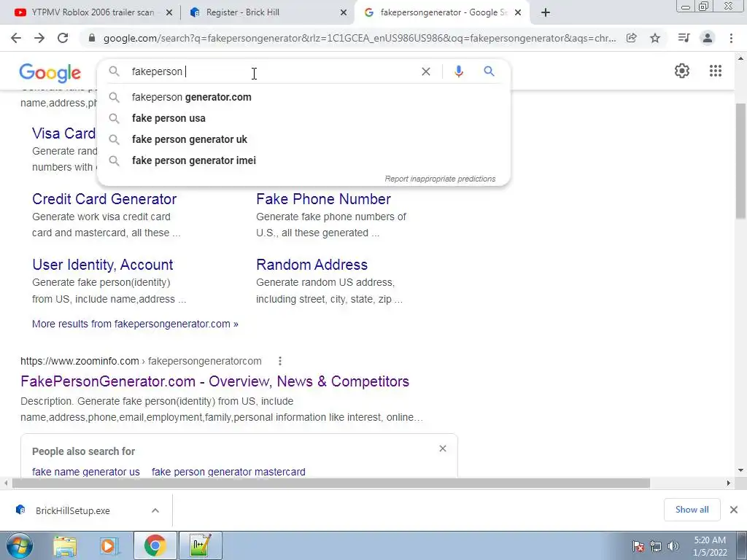
Task: Click the volume tray icon
Action: coord(673,546)
